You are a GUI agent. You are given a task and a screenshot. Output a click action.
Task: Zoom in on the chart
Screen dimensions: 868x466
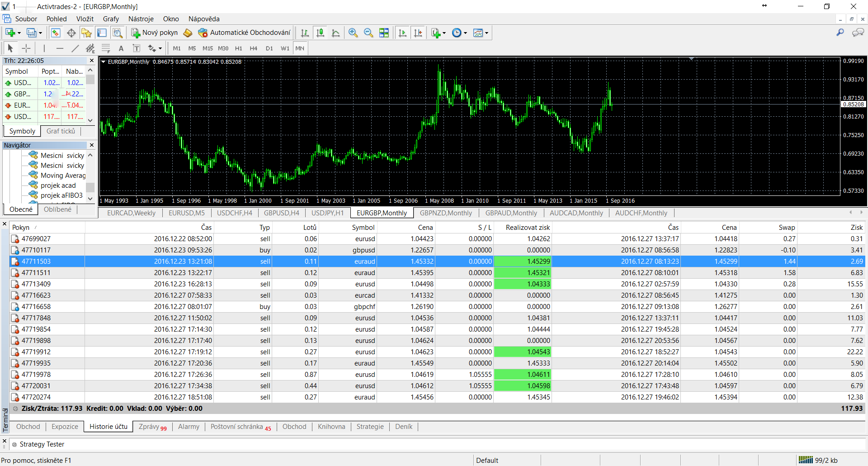point(353,33)
